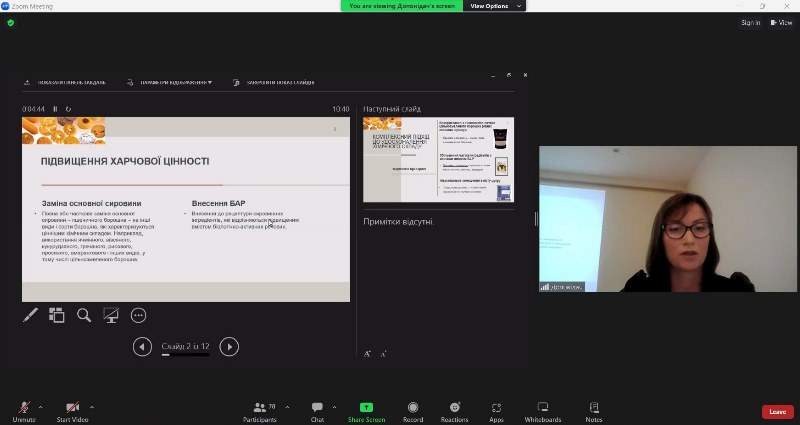Click the slide progress bar under slide counter

(186, 356)
